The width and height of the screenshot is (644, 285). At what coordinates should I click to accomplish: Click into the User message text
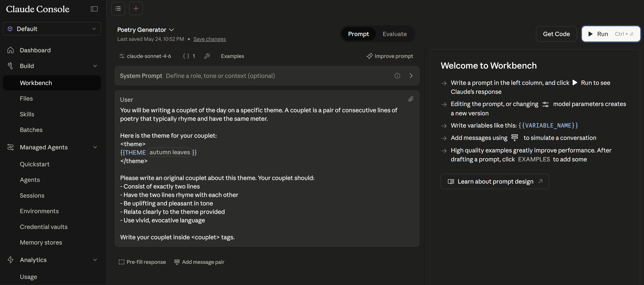point(267,174)
